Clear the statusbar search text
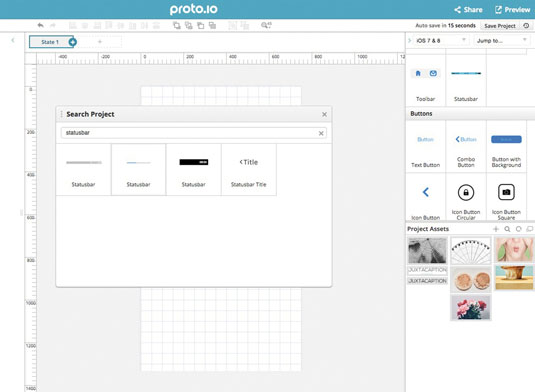 pyautogui.click(x=321, y=133)
